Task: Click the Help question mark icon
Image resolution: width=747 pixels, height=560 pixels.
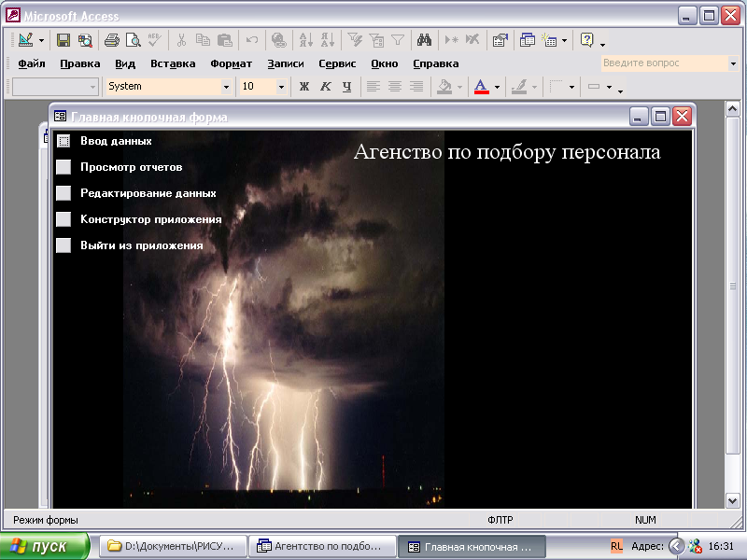Action: click(x=586, y=40)
